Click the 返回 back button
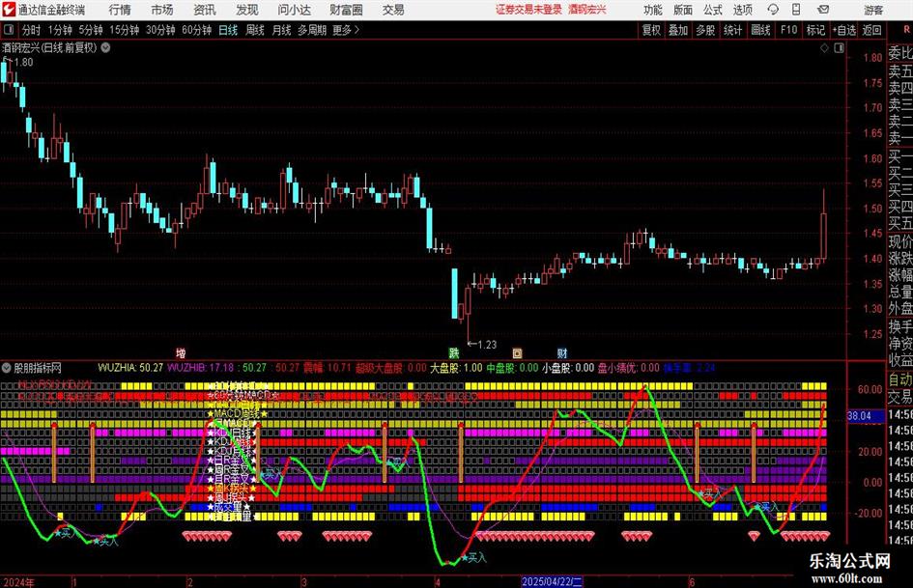The width and height of the screenshot is (913, 588). [871, 30]
